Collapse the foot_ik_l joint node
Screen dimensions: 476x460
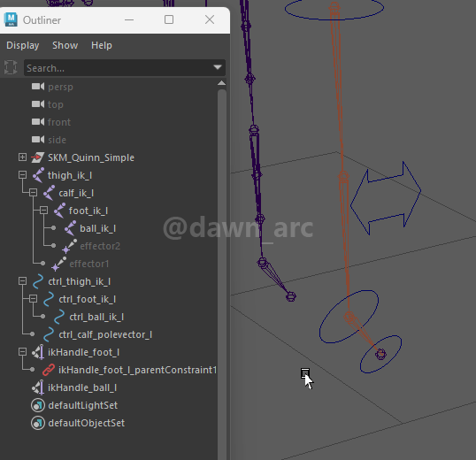tap(43, 210)
